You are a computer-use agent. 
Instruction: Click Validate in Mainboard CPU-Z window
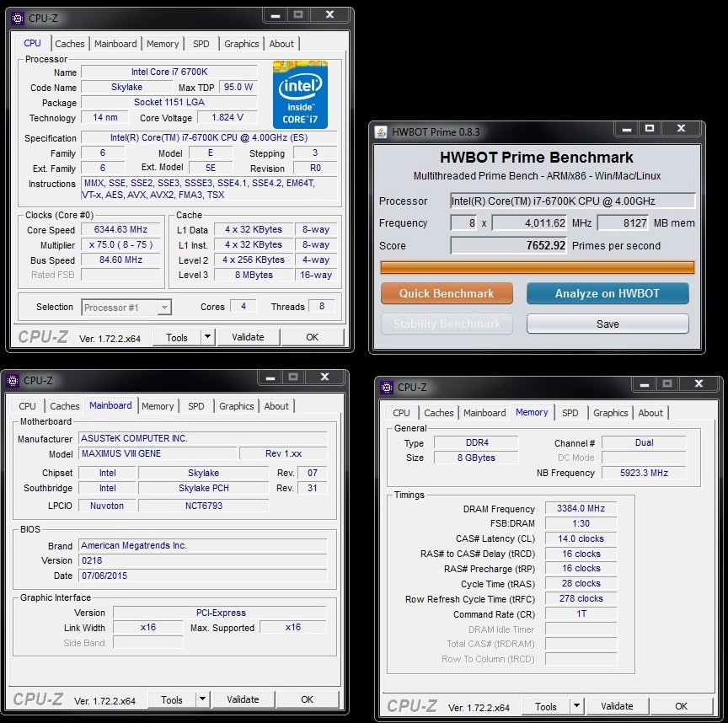click(x=243, y=699)
